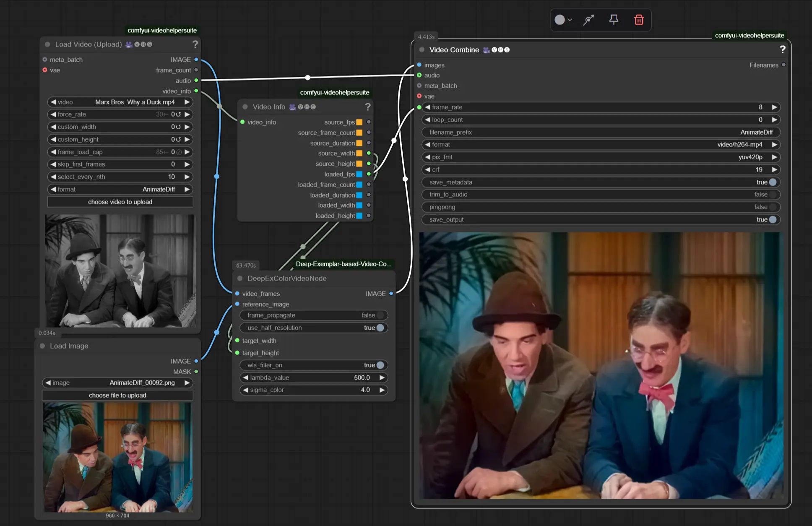The image size is (812, 526).
Task: Toggle trim_to_audio switch
Action: pyautogui.click(x=773, y=195)
